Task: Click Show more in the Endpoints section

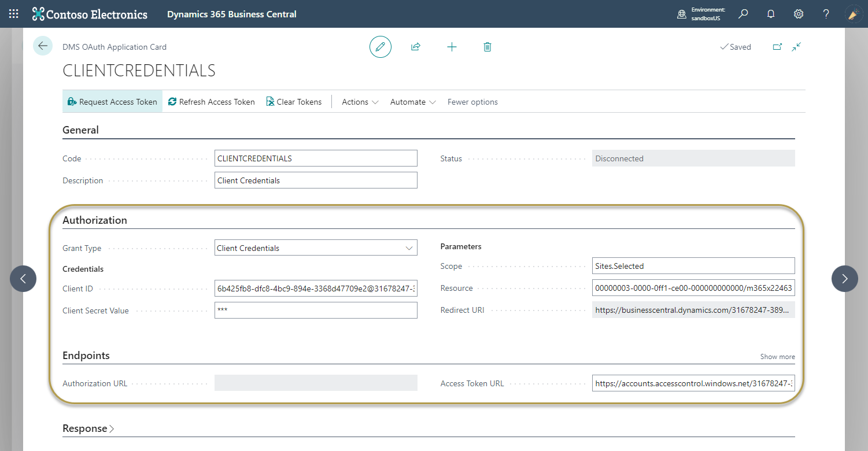Action: click(x=777, y=357)
